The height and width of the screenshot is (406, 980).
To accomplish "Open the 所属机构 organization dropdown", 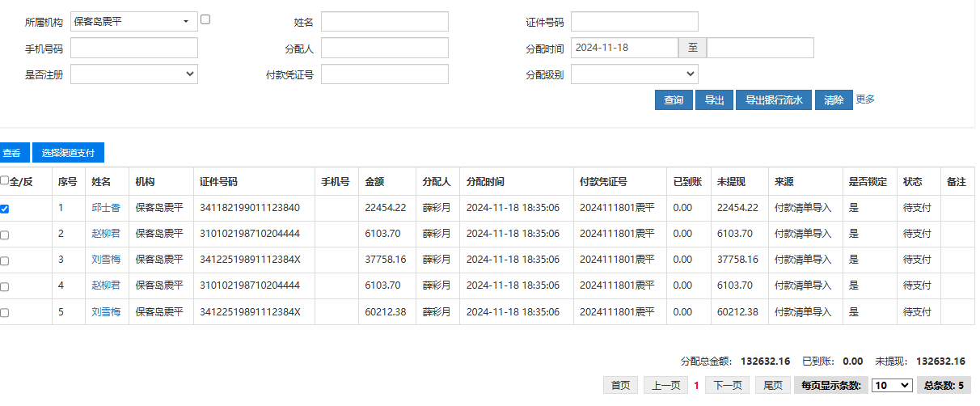I will point(134,22).
